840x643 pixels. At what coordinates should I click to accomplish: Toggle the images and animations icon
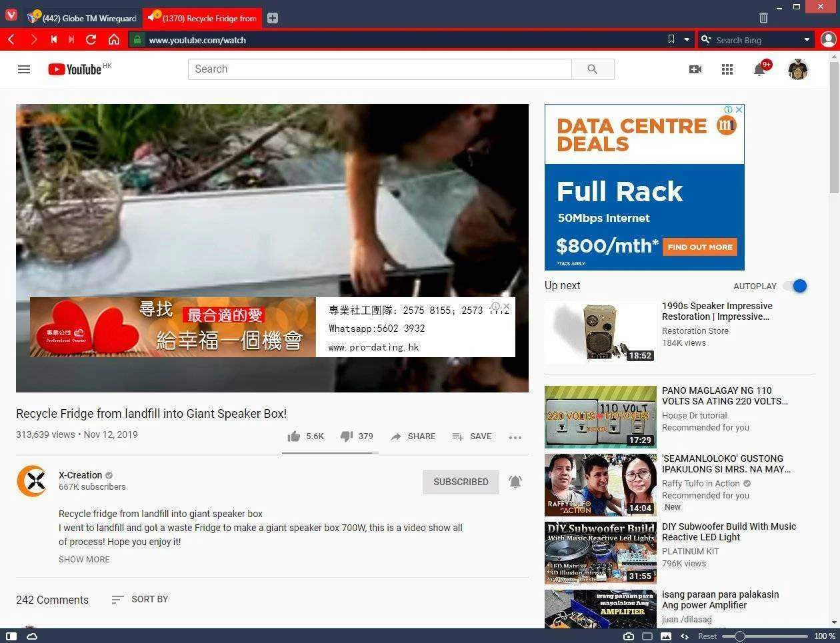coord(665,636)
